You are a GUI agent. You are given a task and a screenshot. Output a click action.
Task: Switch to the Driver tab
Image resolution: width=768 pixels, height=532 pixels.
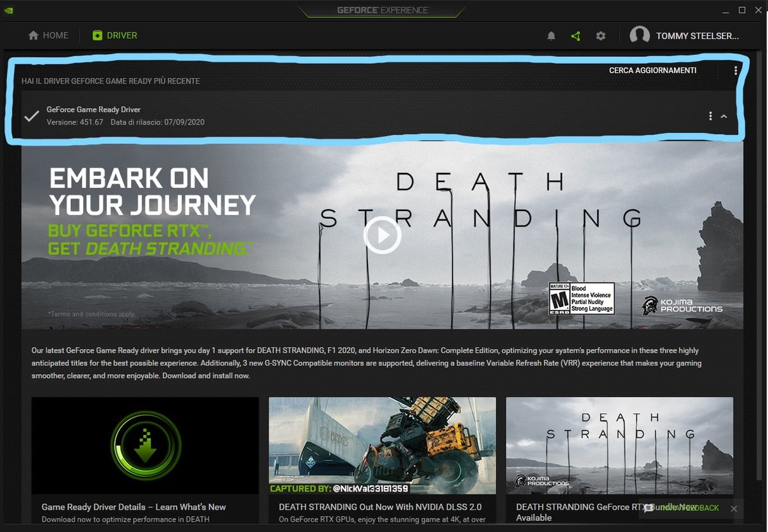click(115, 36)
